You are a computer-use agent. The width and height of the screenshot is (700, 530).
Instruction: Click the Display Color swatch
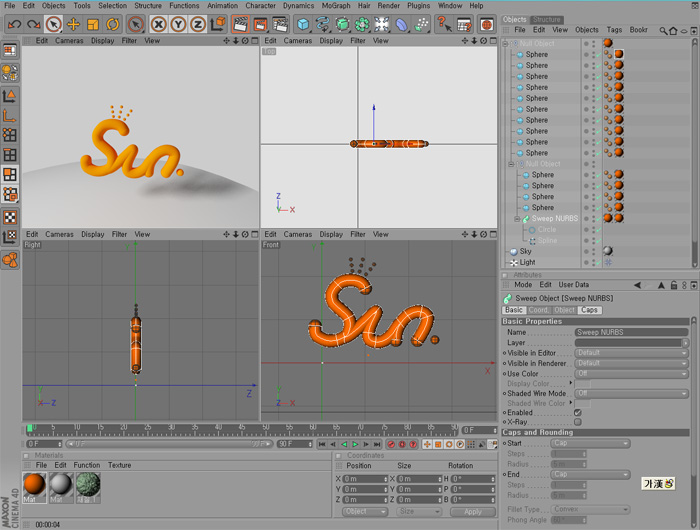pyautogui.click(x=583, y=384)
